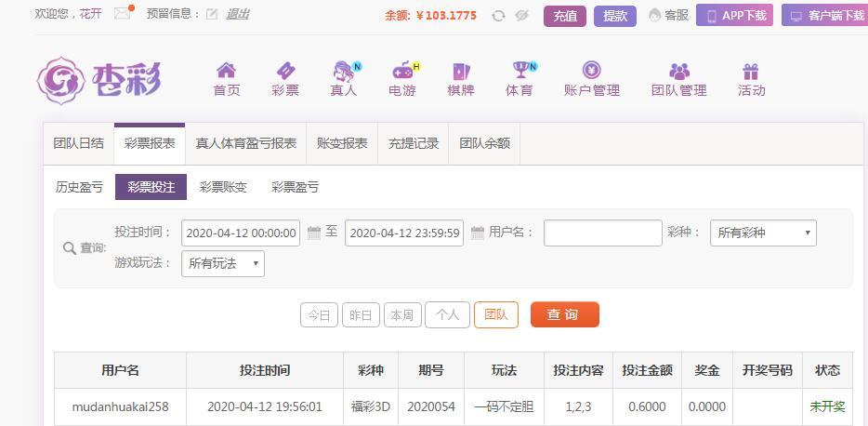Image resolution: width=868 pixels, height=426 pixels.
Task: Click the 用户名 username input field
Action: coord(603,233)
